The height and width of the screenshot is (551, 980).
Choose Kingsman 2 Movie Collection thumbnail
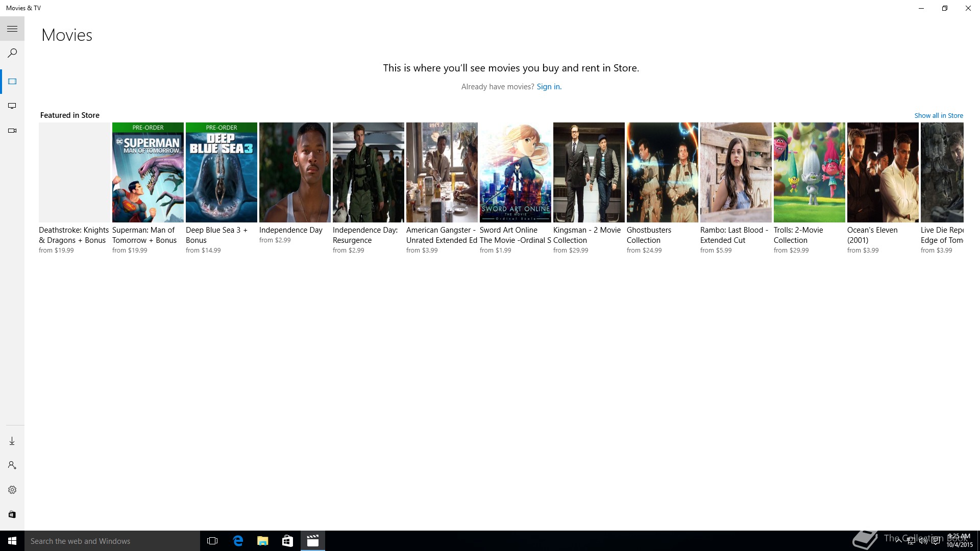click(x=589, y=172)
